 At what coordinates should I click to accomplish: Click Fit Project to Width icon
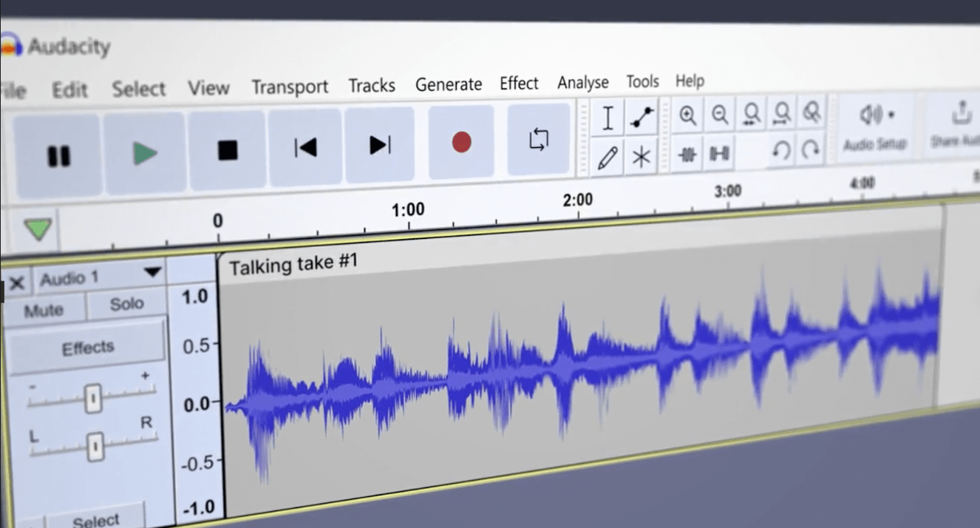pos(781,113)
